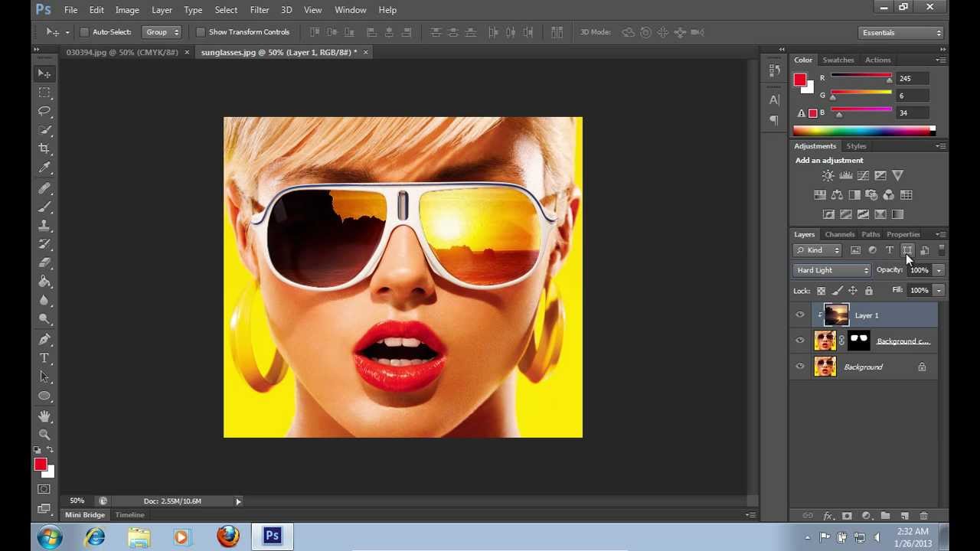Toggle the lock all padlock
Screen dimensions: 980x551
coord(868,291)
